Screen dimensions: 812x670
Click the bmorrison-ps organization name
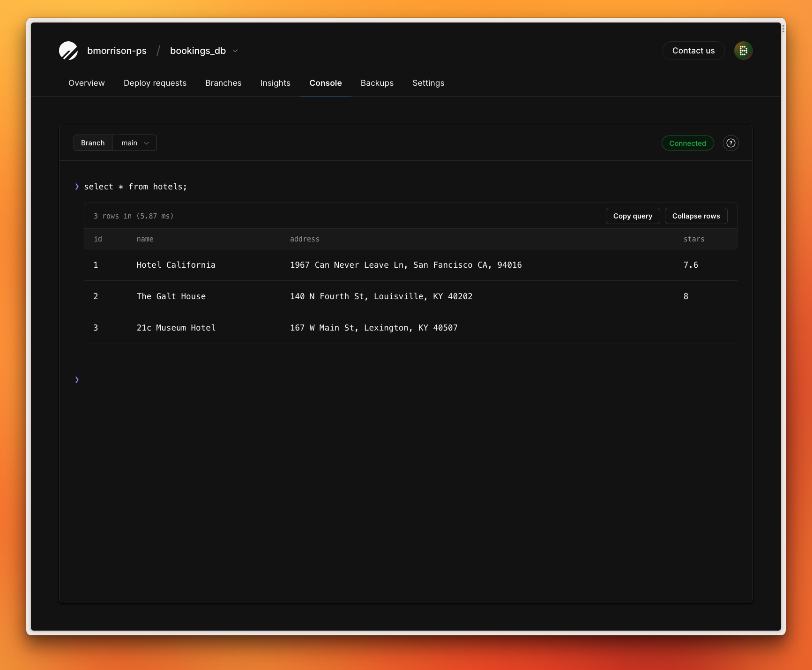(x=117, y=51)
